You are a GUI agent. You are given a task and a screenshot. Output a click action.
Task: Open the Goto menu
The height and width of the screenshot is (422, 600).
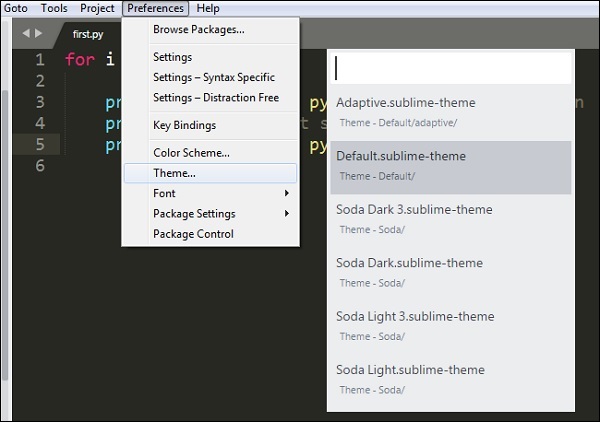(15, 8)
